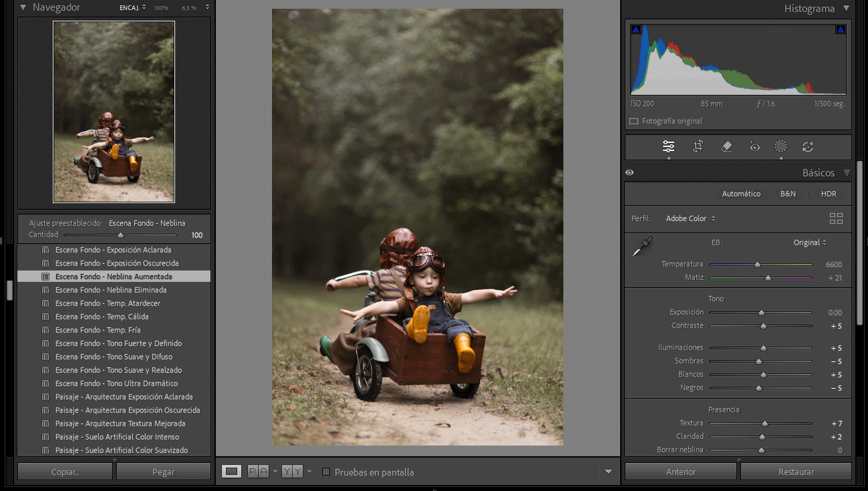Open the profile browser grid icon

(835, 218)
